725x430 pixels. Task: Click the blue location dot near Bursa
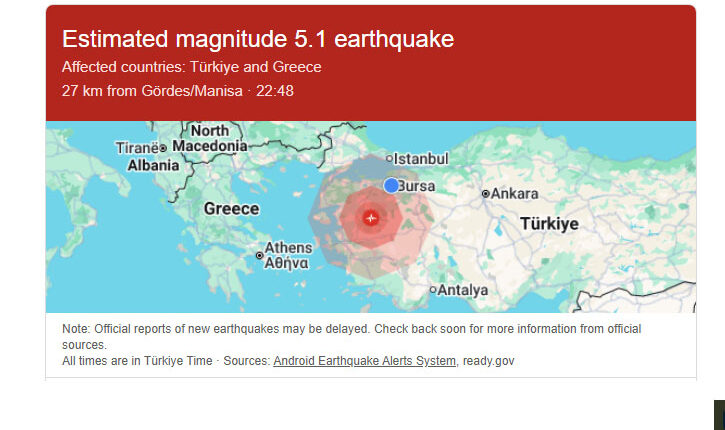(x=391, y=186)
